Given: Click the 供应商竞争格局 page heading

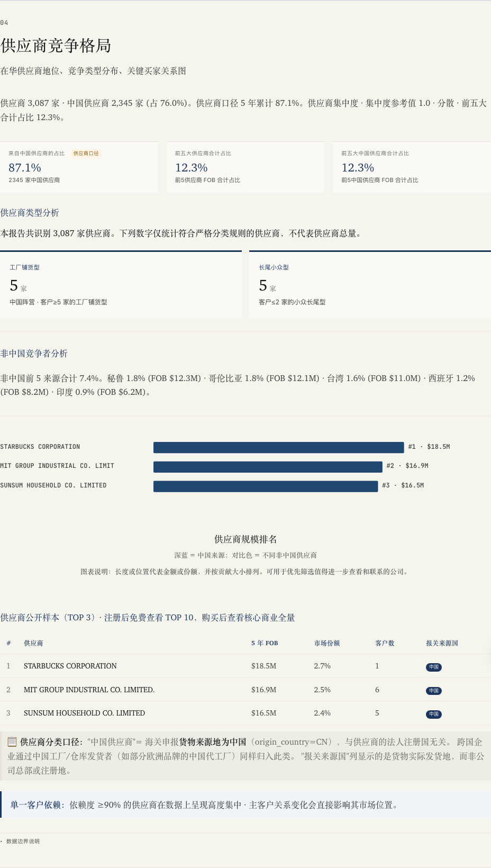Looking at the screenshot, I should point(56,46).
